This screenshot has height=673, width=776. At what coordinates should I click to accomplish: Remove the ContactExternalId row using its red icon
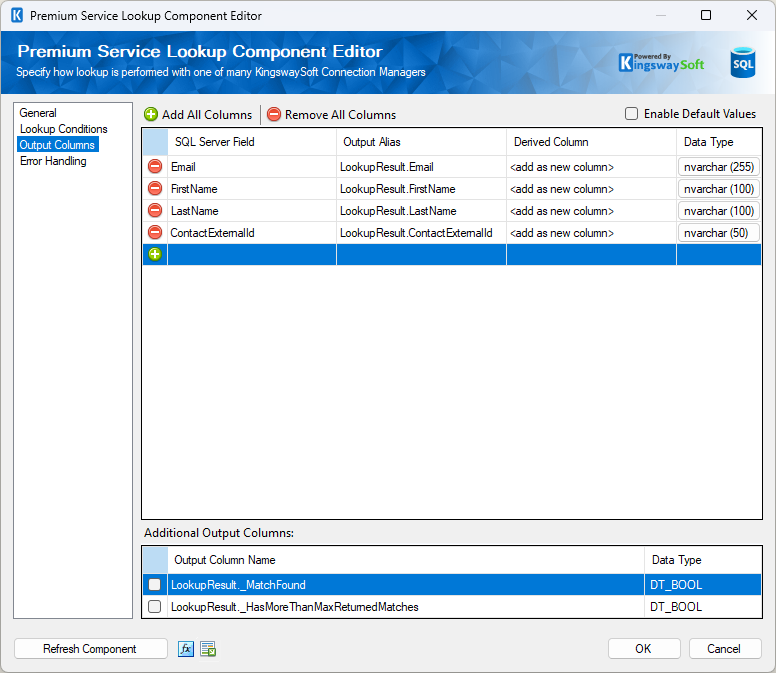tap(155, 232)
